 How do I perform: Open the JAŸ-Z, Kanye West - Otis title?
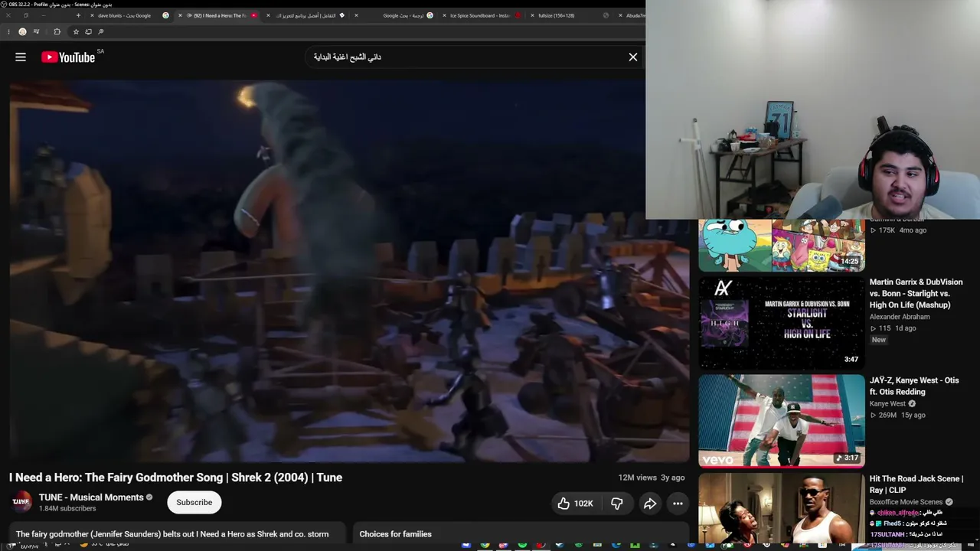point(914,386)
